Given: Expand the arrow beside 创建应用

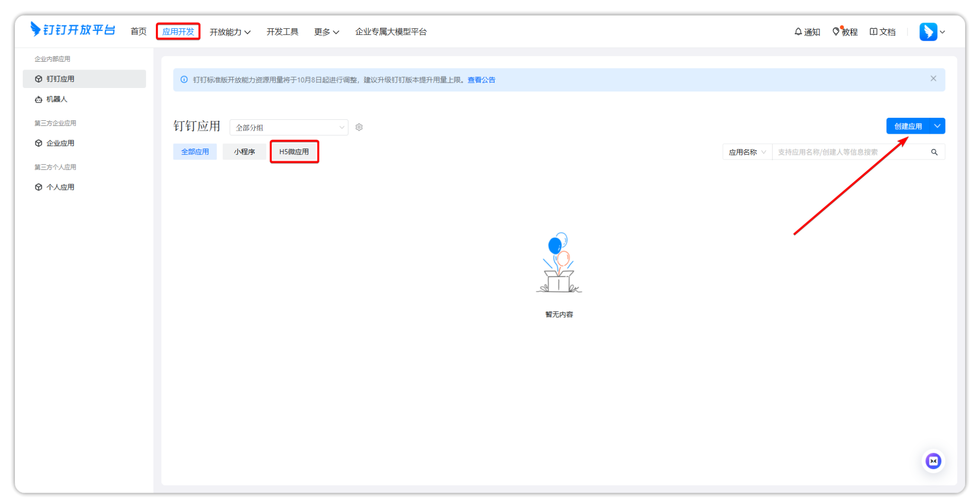Looking at the screenshot, I should [x=937, y=126].
